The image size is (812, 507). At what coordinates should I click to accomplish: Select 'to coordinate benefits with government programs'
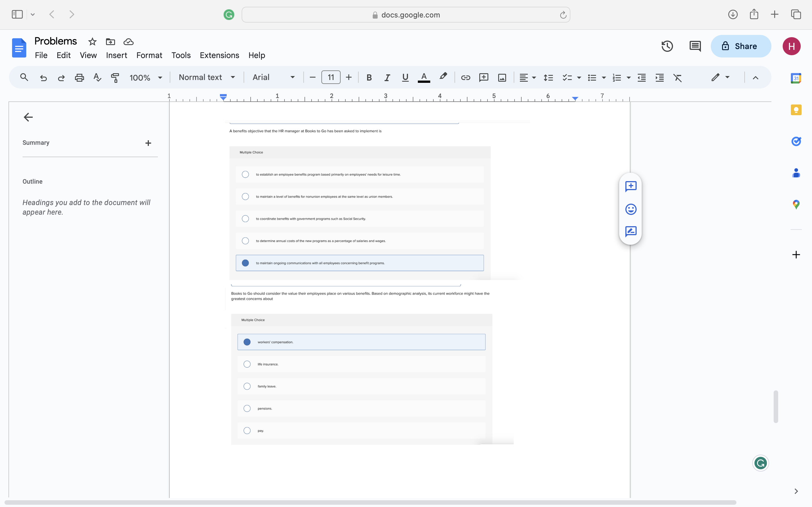point(245,218)
